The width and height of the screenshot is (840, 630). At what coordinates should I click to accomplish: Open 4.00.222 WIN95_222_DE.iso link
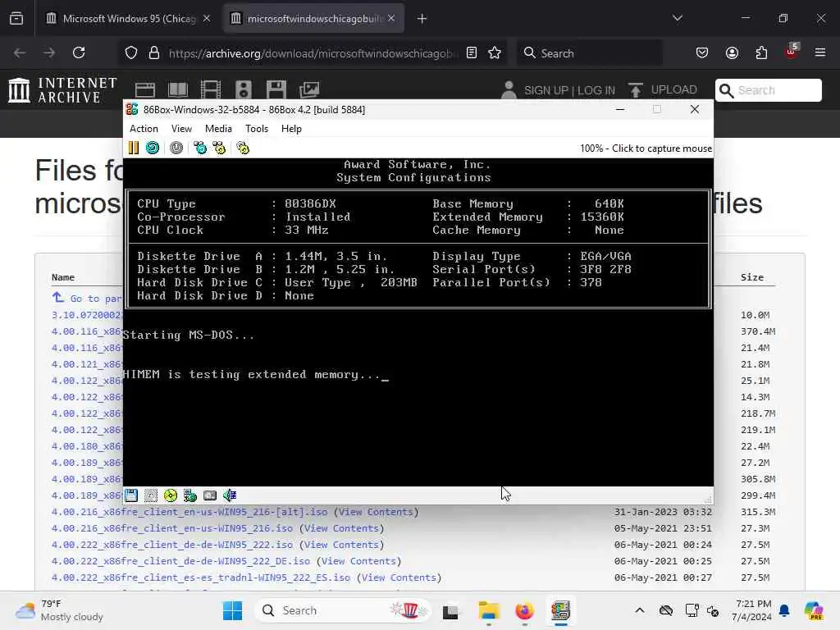(180, 561)
